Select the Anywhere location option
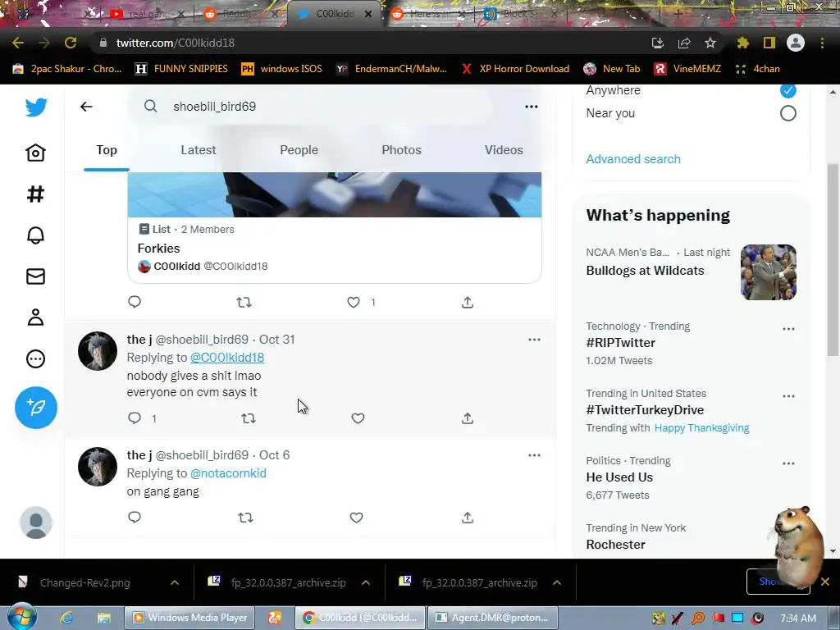840x630 pixels. [788, 90]
